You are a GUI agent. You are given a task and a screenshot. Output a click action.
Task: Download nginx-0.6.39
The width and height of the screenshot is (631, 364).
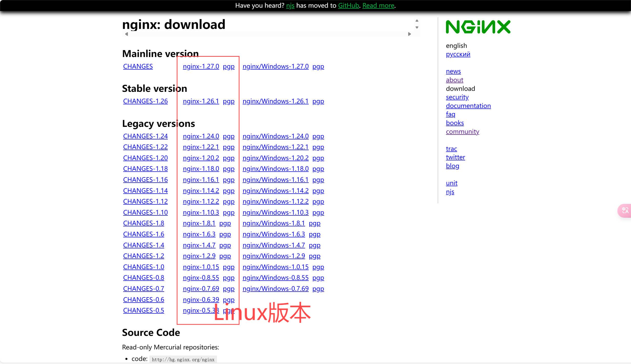[201, 300]
